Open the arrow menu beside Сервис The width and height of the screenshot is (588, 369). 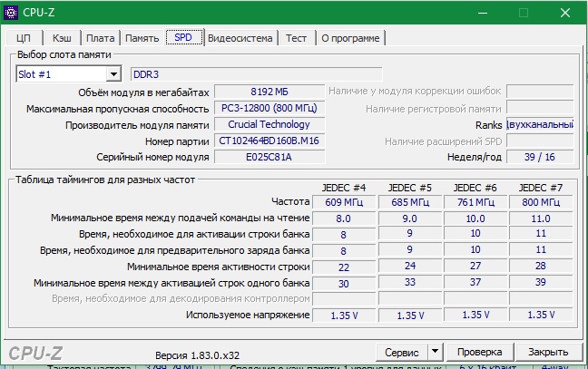click(x=435, y=352)
